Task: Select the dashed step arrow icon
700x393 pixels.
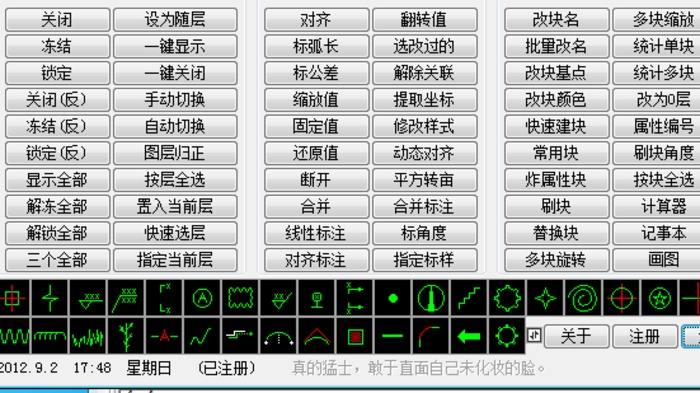Action: point(240,336)
